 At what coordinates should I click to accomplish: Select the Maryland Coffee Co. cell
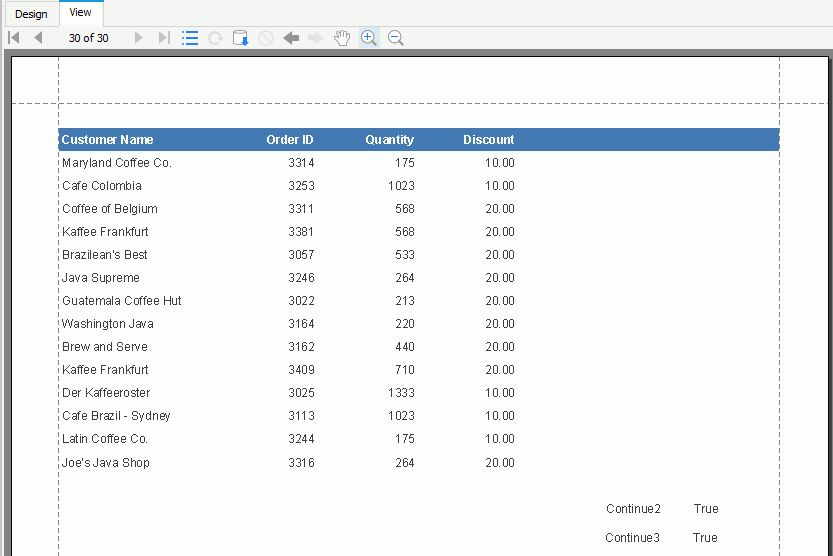pyautogui.click(x=117, y=163)
